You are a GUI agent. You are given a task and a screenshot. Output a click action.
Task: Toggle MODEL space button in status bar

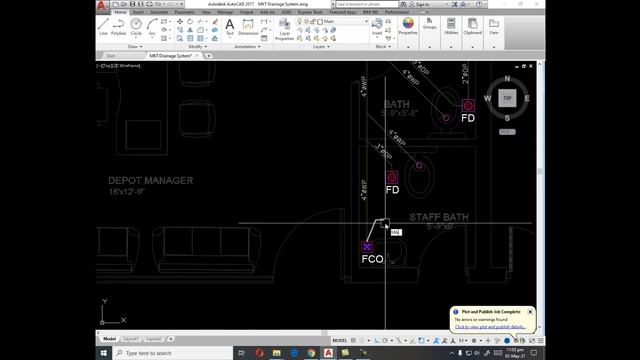[x=340, y=340]
